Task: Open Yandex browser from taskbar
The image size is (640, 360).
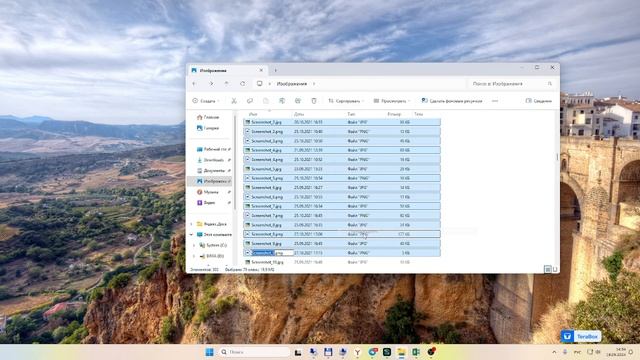Action: click(358, 352)
